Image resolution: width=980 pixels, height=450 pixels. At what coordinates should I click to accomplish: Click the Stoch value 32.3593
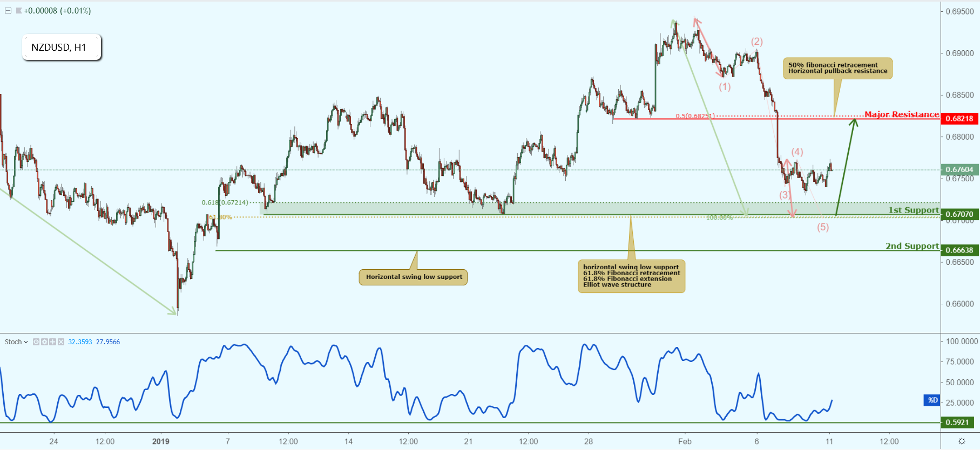80,342
